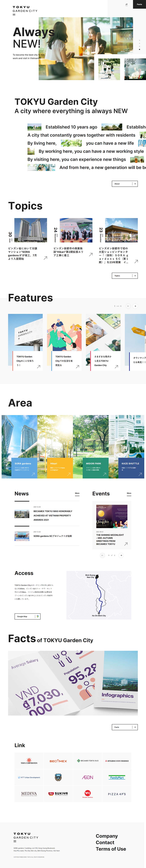The image size is (146, 868).
Task: Open the Google Map button
Action: tap(27, 616)
